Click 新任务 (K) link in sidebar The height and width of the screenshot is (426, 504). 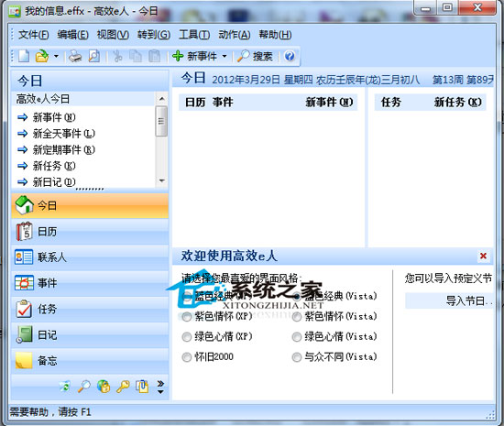coord(54,166)
